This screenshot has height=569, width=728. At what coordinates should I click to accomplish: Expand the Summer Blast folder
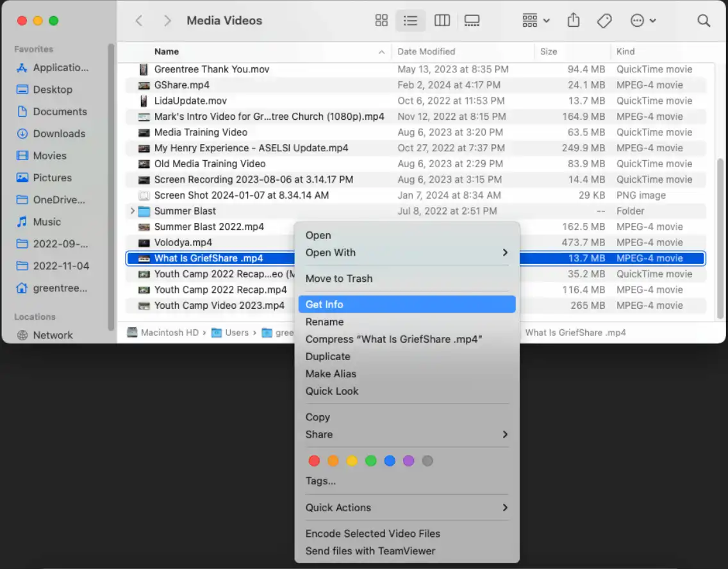[133, 211]
